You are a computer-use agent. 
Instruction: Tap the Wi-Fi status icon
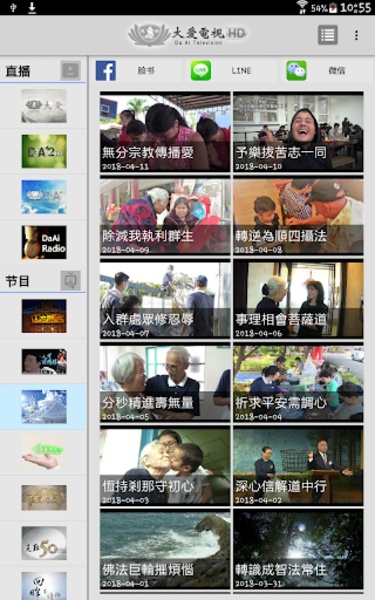click(x=302, y=7)
